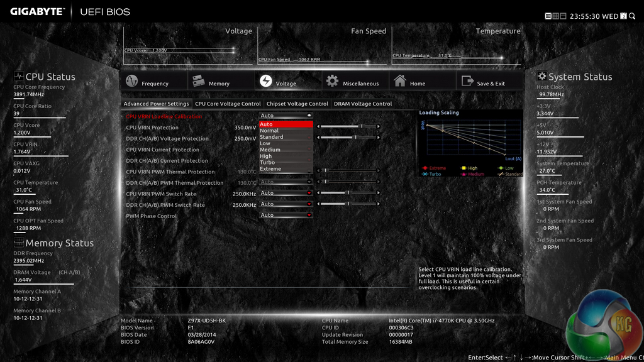
Task: Switch to CPU Core Voltage Control tab
Action: pos(228,104)
